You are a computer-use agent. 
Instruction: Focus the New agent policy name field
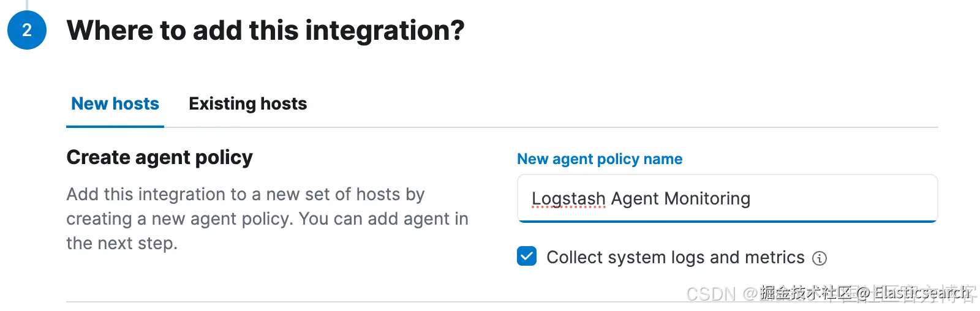tap(726, 198)
